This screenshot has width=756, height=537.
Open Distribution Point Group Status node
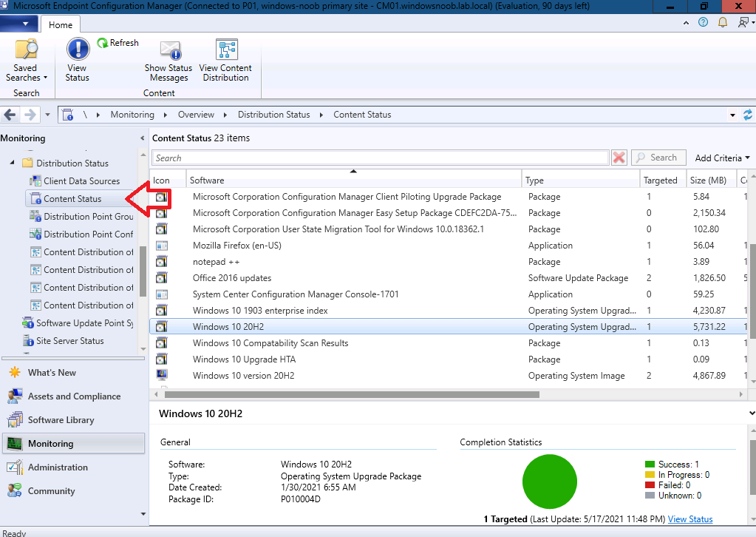coord(81,217)
